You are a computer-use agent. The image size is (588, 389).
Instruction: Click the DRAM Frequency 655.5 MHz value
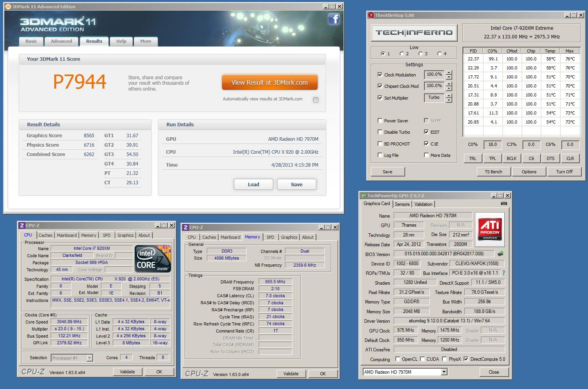click(275, 282)
